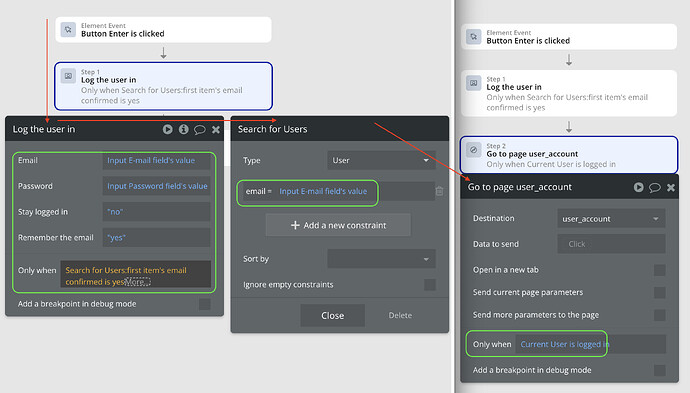Select Step 2 Go to page user_account
The image size is (690, 393).
tap(569, 154)
